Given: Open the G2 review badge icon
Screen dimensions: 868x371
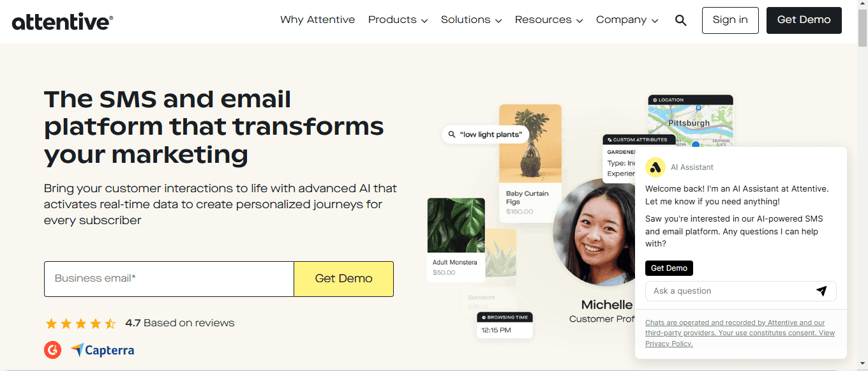Looking at the screenshot, I should coord(53,350).
